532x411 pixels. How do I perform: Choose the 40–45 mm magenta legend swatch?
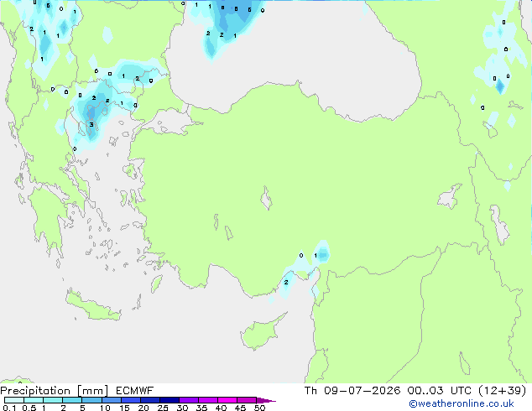point(227,400)
